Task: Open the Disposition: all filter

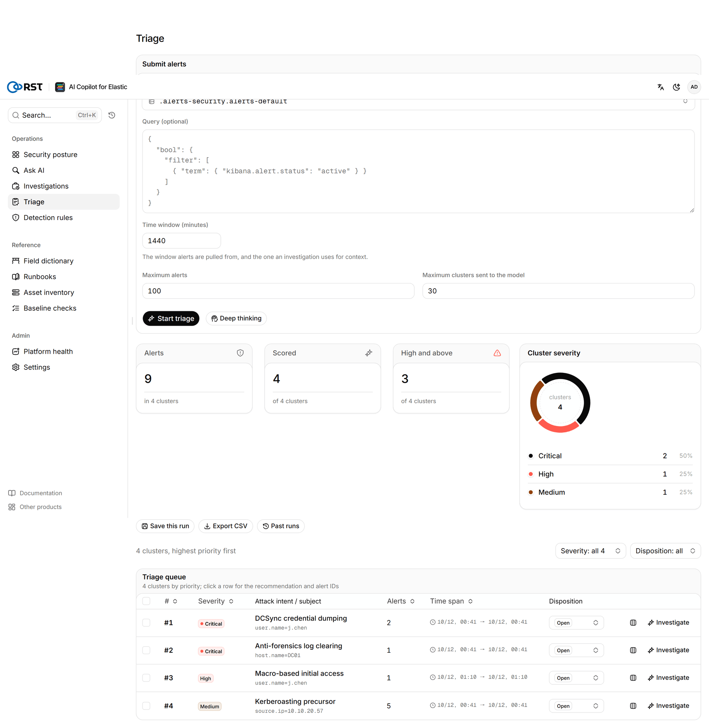Action: (665, 551)
